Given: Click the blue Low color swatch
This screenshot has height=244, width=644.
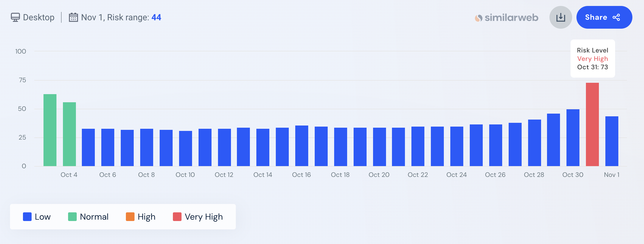Looking at the screenshot, I should (27, 217).
